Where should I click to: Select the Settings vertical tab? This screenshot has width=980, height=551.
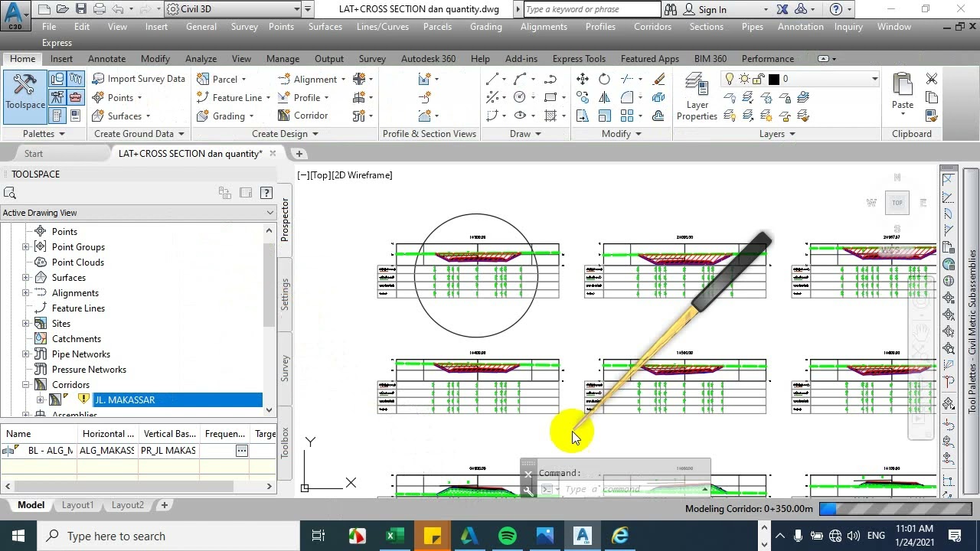pyautogui.click(x=285, y=294)
